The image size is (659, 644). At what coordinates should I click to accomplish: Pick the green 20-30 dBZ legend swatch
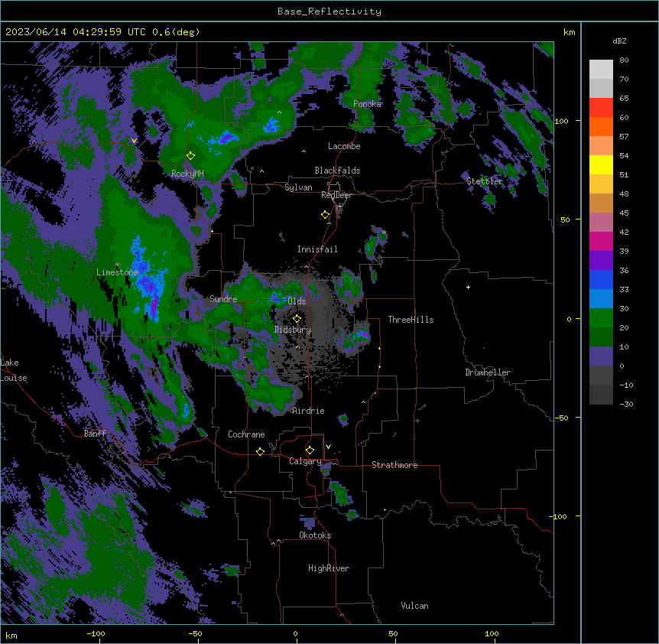[601, 318]
